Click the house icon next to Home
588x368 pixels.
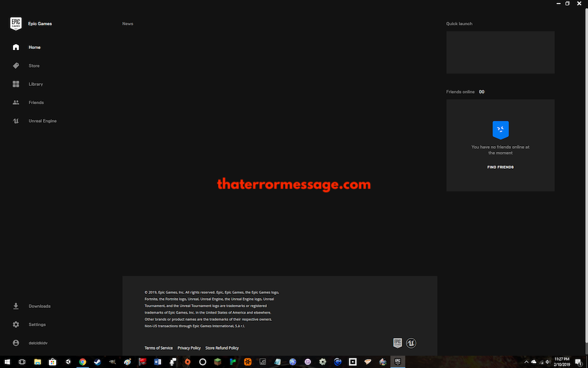click(x=16, y=47)
